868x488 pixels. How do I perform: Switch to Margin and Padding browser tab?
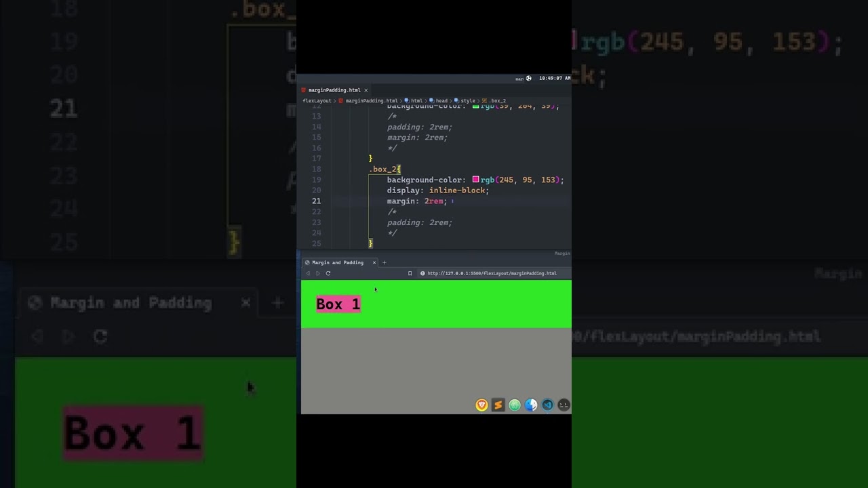click(x=338, y=262)
